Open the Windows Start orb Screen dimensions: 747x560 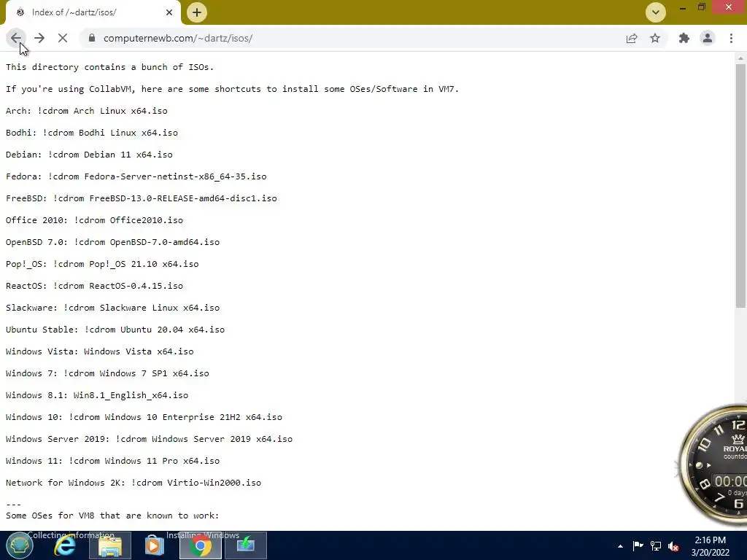pyautogui.click(x=19, y=545)
